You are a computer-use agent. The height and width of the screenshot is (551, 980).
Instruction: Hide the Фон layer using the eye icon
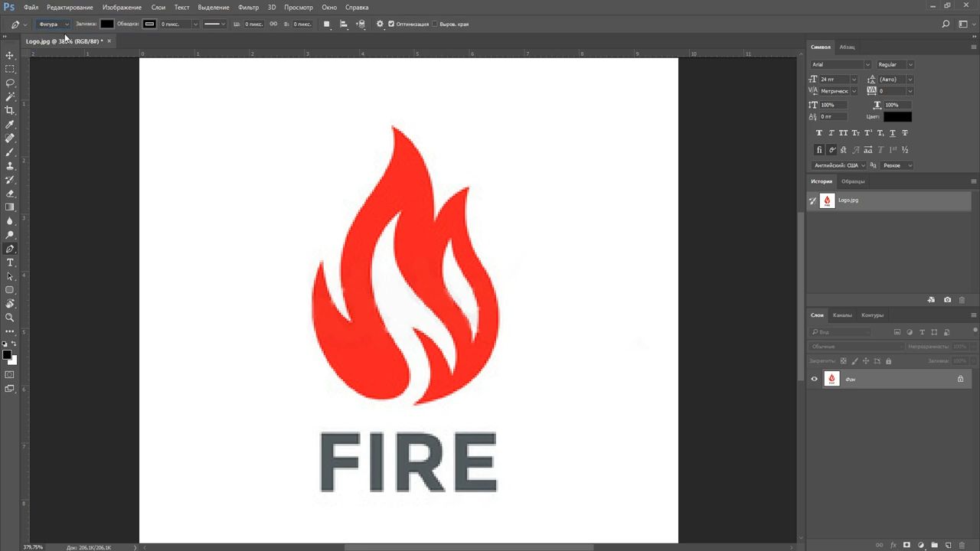pyautogui.click(x=814, y=379)
